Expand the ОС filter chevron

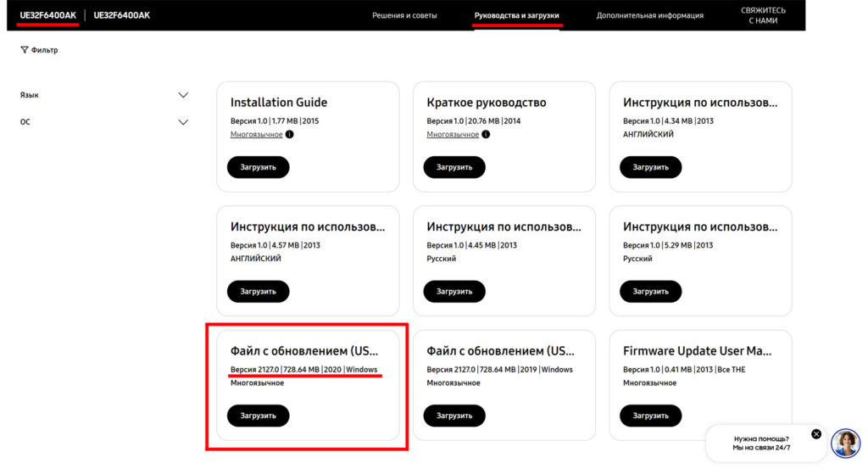coord(183,122)
